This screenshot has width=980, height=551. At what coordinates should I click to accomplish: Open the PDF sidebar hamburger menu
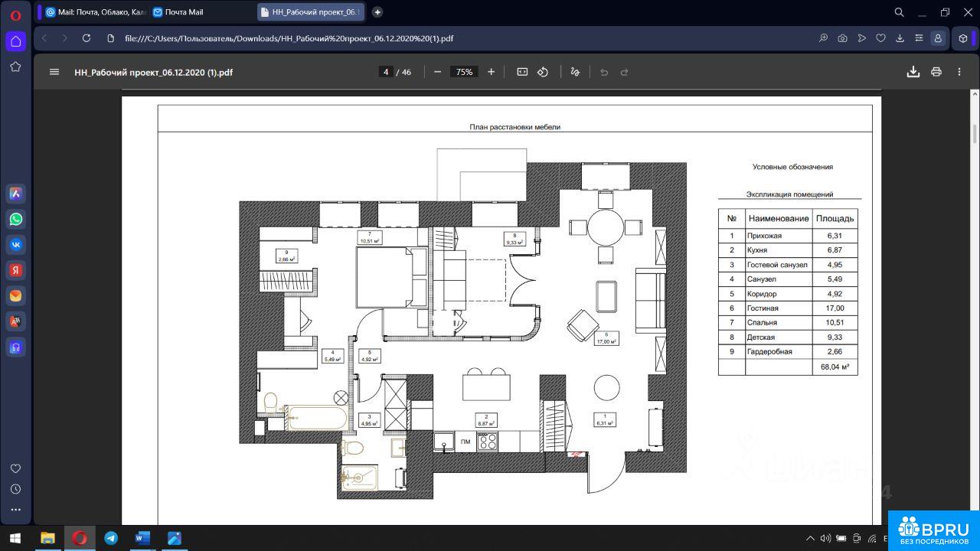pyautogui.click(x=54, y=72)
